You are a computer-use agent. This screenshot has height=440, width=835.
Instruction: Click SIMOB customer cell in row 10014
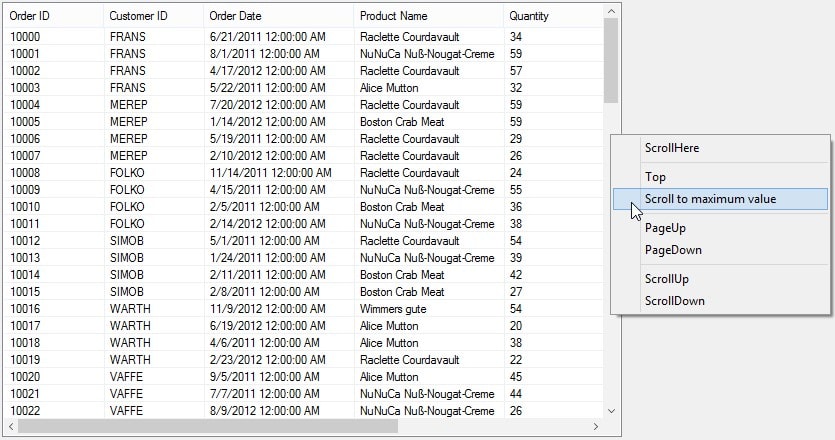tap(153, 275)
